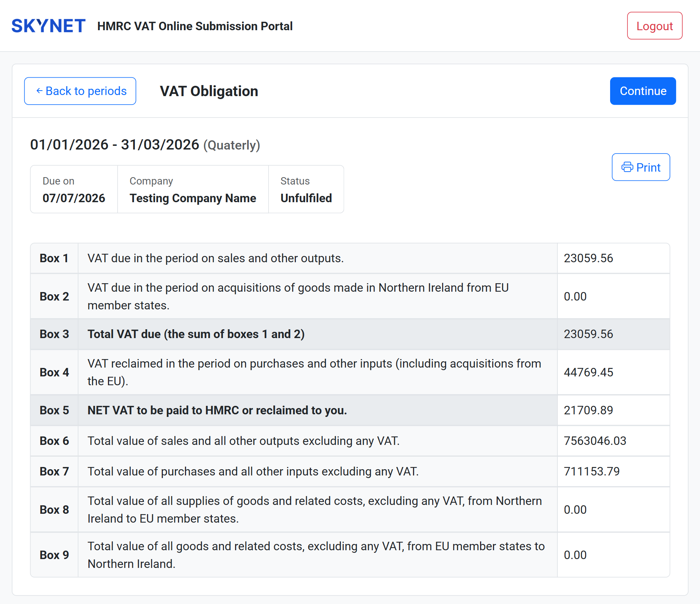Select the VAT Obligation heading
The height and width of the screenshot is (604, 700).
tap(209, 91)
